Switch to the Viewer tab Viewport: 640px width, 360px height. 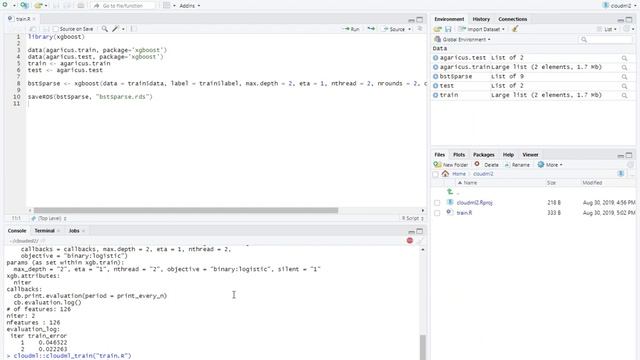pos(530,155)
